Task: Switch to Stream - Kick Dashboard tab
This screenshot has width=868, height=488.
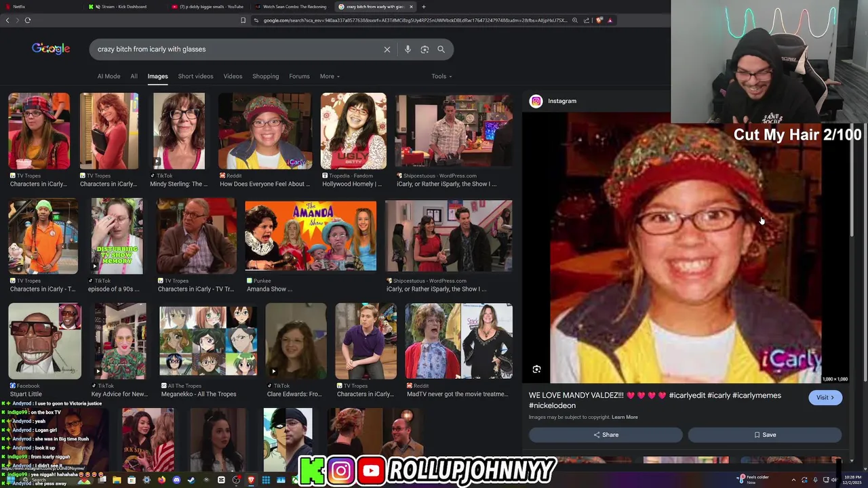Action: 123,7
